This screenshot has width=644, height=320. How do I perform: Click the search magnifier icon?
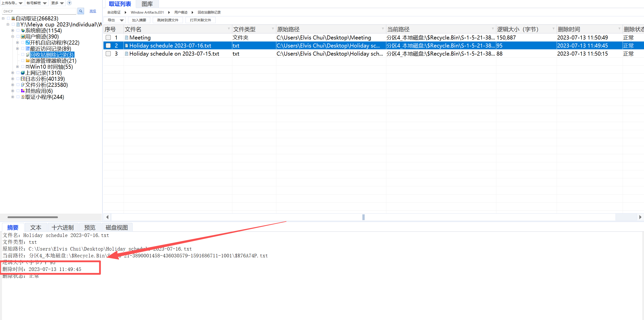(81, 11)
